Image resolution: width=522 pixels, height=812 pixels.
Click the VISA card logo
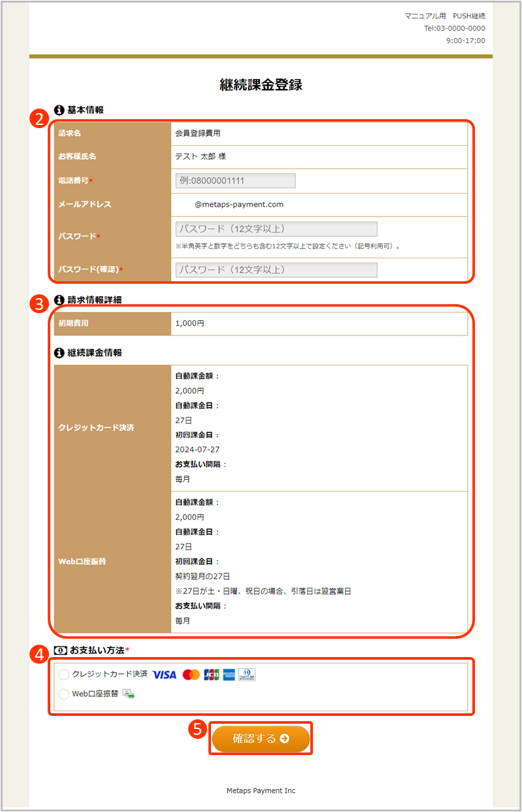pyautogui.click(x=165, y=675)
